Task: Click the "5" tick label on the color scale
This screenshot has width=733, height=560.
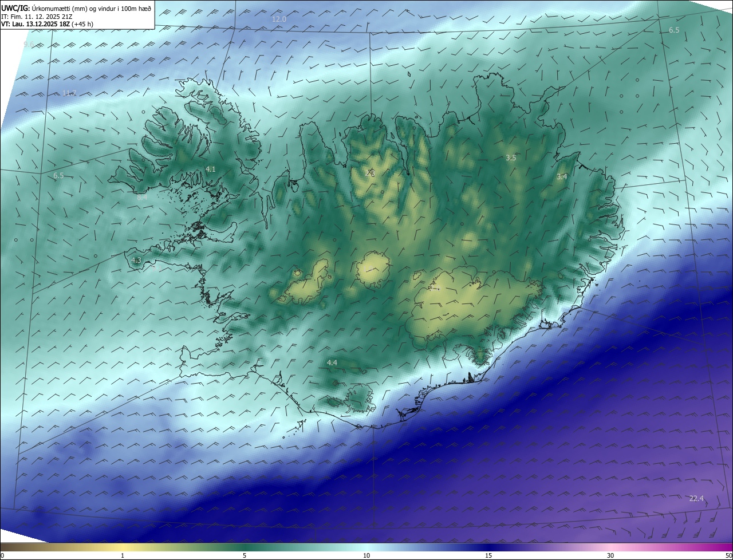Action: (245, 555)
